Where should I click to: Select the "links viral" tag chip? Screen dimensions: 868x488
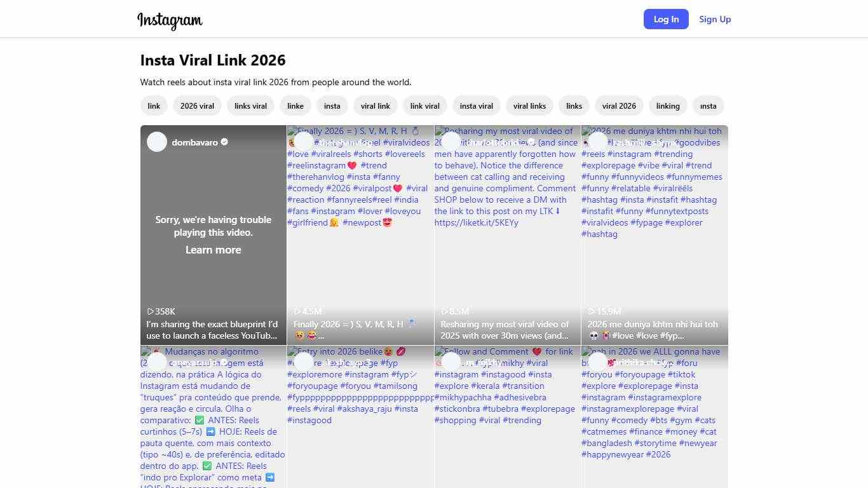point(250,106)
